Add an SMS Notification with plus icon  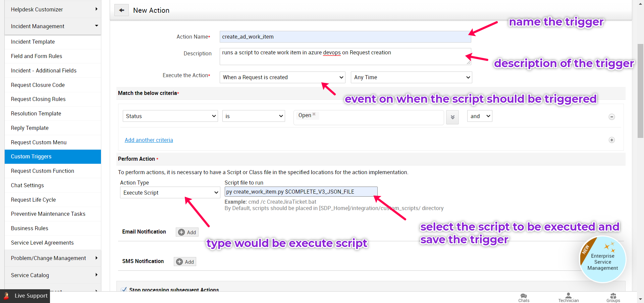(185, 261)
